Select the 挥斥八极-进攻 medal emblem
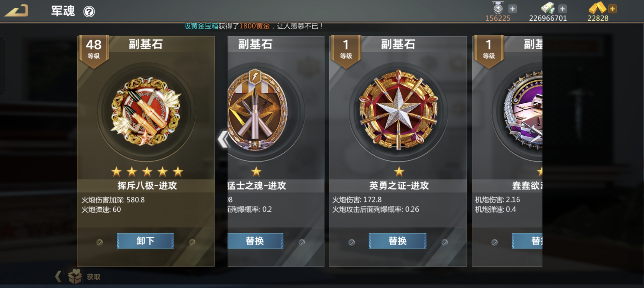The image size is (644, 288). click(x=146, y=111)
